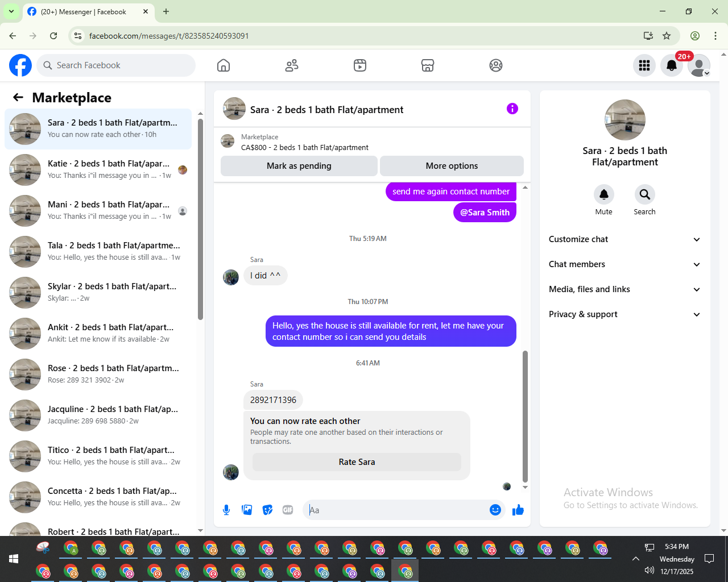728x582 pixels.
Task: Open Rose conversation in Marketplace list
Action: (98, 375)
